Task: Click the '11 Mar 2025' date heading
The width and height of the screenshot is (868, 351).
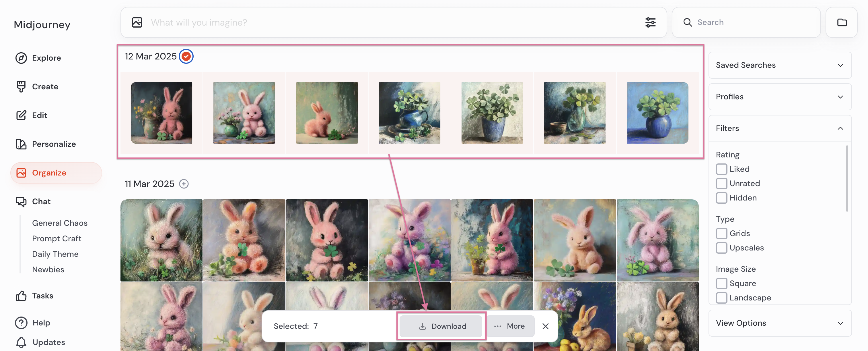Action: pos(150,184)
